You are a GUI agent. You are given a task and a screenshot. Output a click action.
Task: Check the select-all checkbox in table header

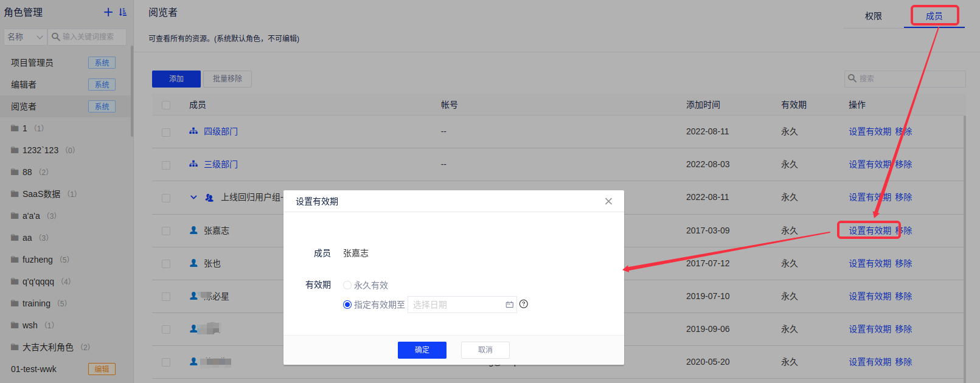[166, 105]
